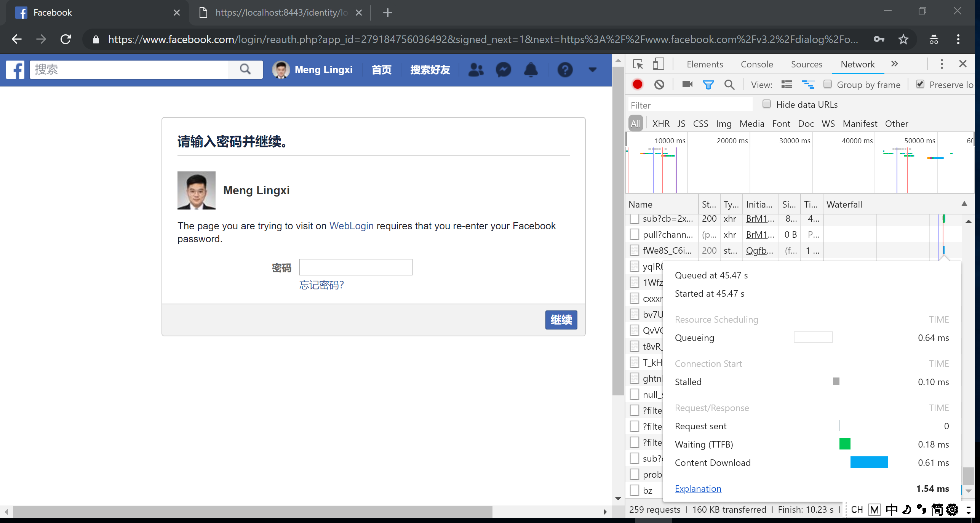Expand more DevTools tabs with the chevron
Viewport: 980px width, 523px height.
pos(895,64)
